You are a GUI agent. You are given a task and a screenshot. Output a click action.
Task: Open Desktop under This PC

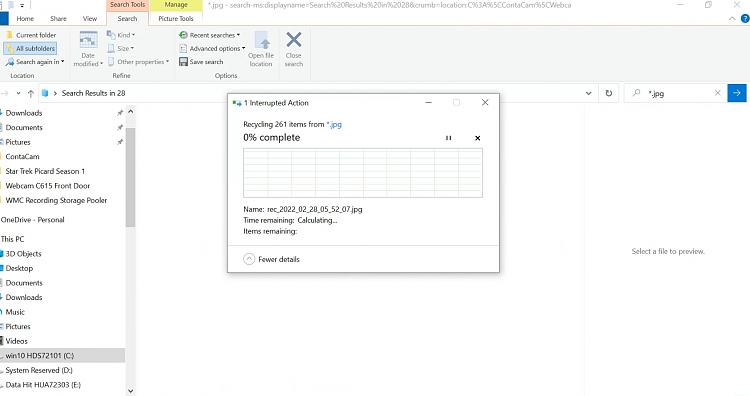click(19, 268)
